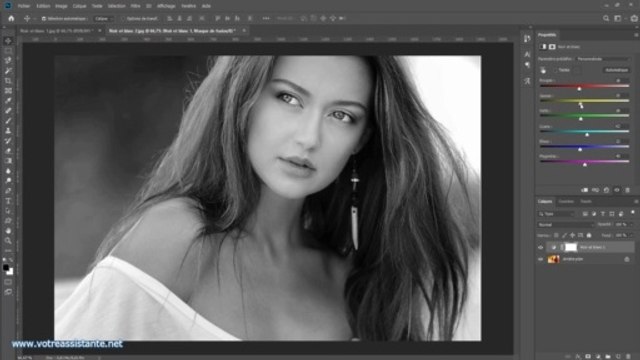Image resolution: width=640 pixels, height=360 pixels.
Task: Select the Lasso tool
Action: point(8,60)
